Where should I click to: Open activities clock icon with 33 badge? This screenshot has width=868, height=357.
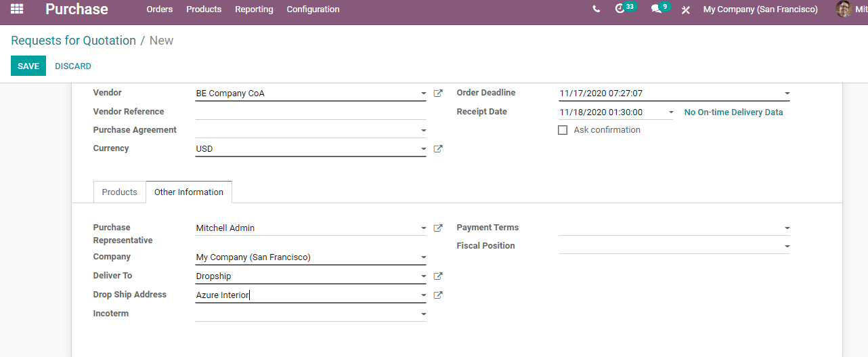625,8
